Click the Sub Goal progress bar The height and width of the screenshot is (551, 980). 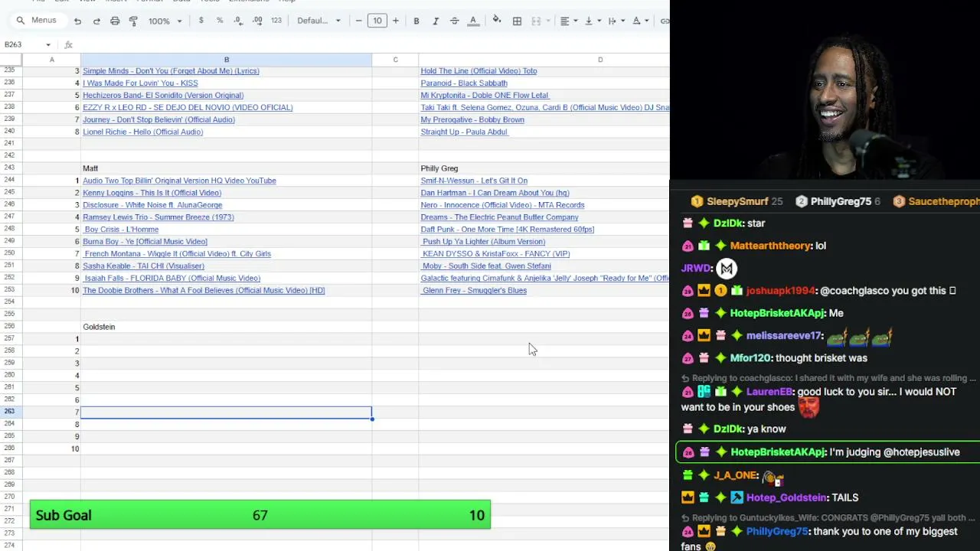tap(260, 515)
